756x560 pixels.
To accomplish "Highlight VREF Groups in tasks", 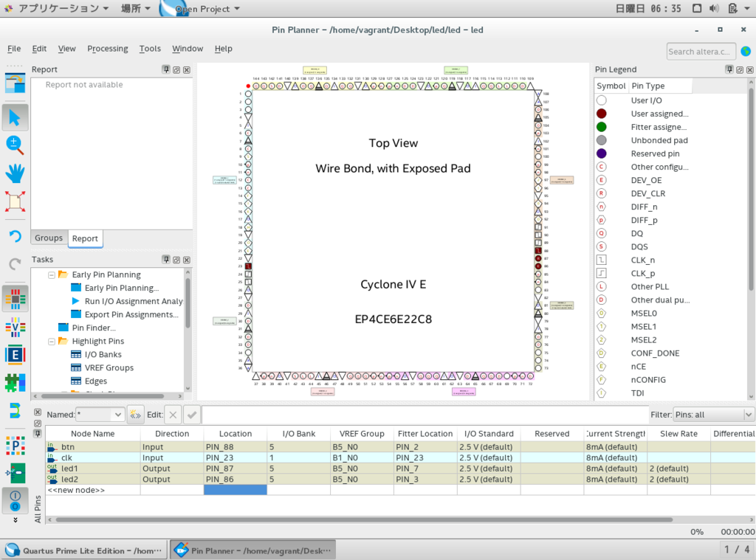I will point(102,367).
